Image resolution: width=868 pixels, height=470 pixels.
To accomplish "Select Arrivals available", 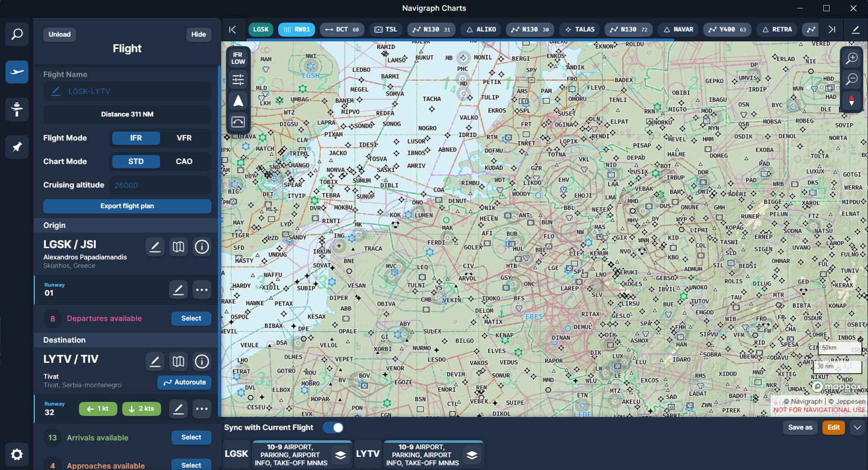I will pyautogui.click(x=191, y=437).
